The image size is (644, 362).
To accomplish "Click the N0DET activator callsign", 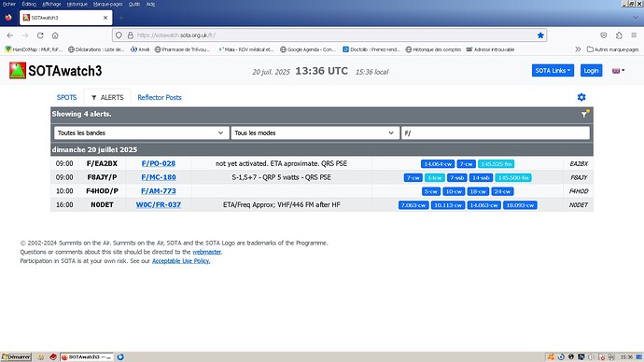I will [x=102, y=205].
